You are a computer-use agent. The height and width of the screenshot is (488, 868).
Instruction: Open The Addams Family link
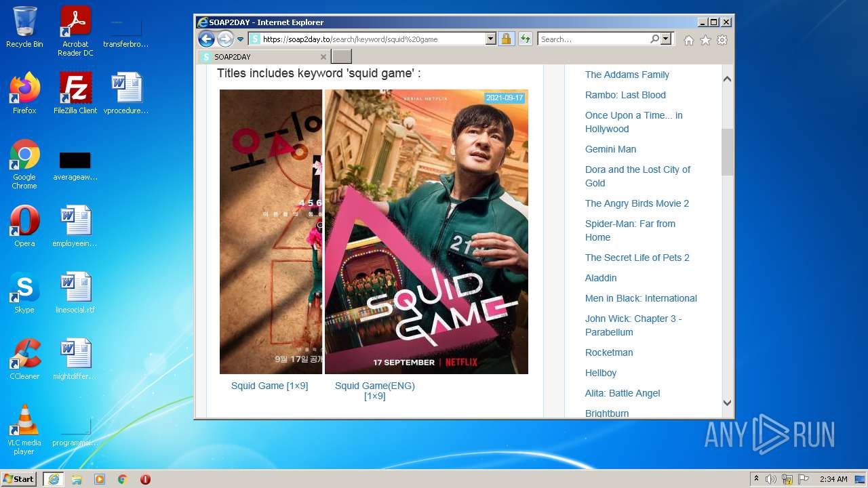627,75
